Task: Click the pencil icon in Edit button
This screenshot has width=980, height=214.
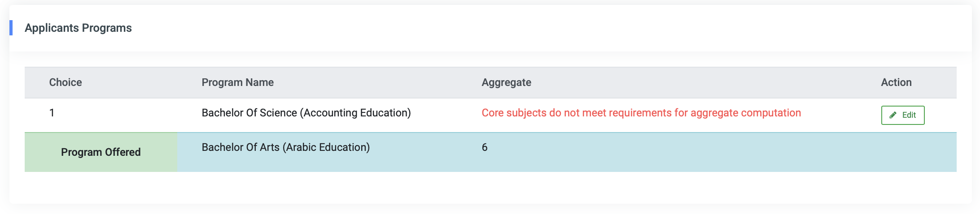Action: [x=893, y=115]
